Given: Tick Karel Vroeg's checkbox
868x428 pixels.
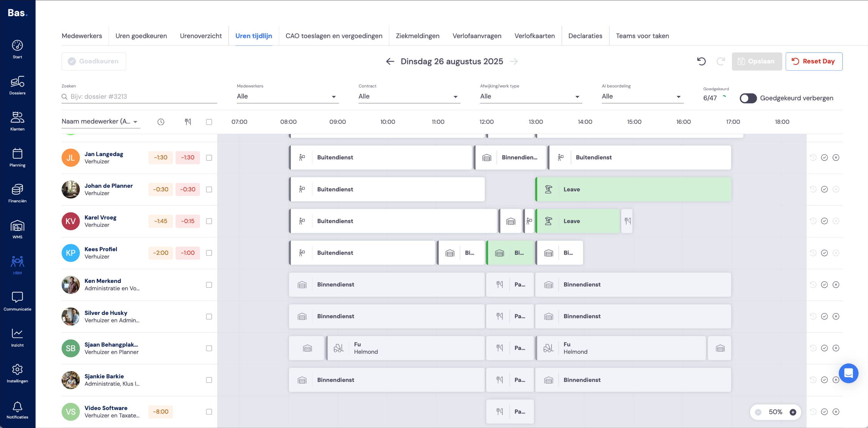Looking at the screenshot, I should pyautogui.click(x=209, y=221).
